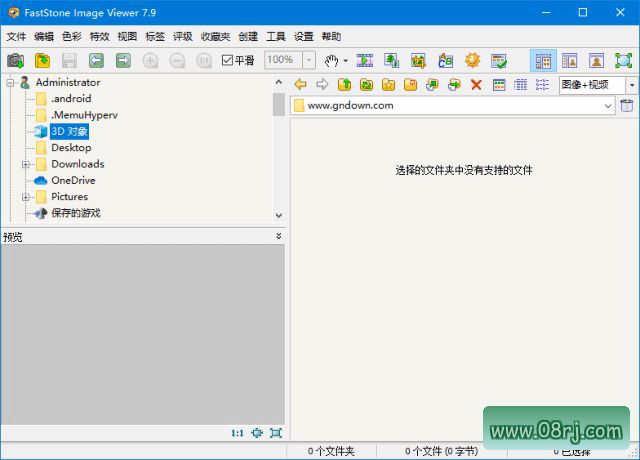The image size is (640, 460).
Task: Click the camera acquire images icon
Action: [x=15, y=60]
